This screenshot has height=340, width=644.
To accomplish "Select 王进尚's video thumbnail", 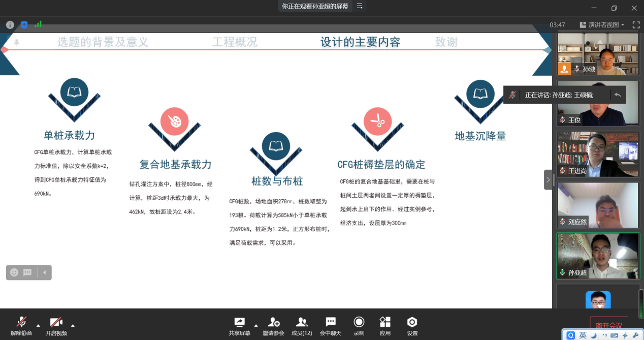I will (x=597, y=154).
